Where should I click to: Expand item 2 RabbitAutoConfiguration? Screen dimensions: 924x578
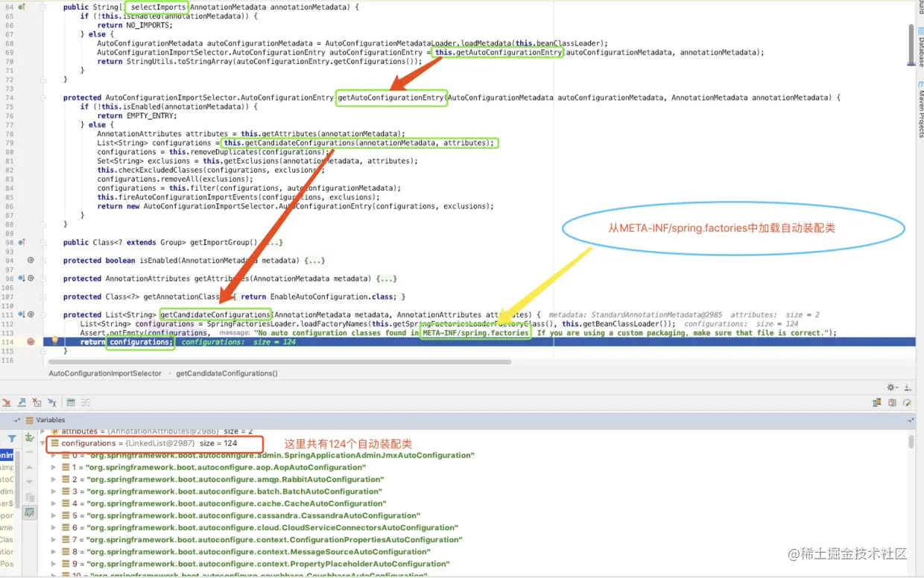coord(54,480)
